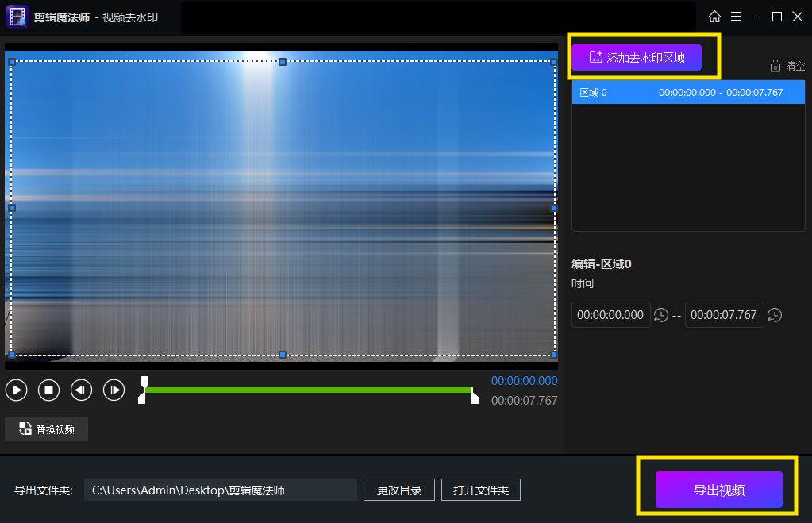Click the app logo icon
The image size is (812, 523).
(x=17, y=17)
